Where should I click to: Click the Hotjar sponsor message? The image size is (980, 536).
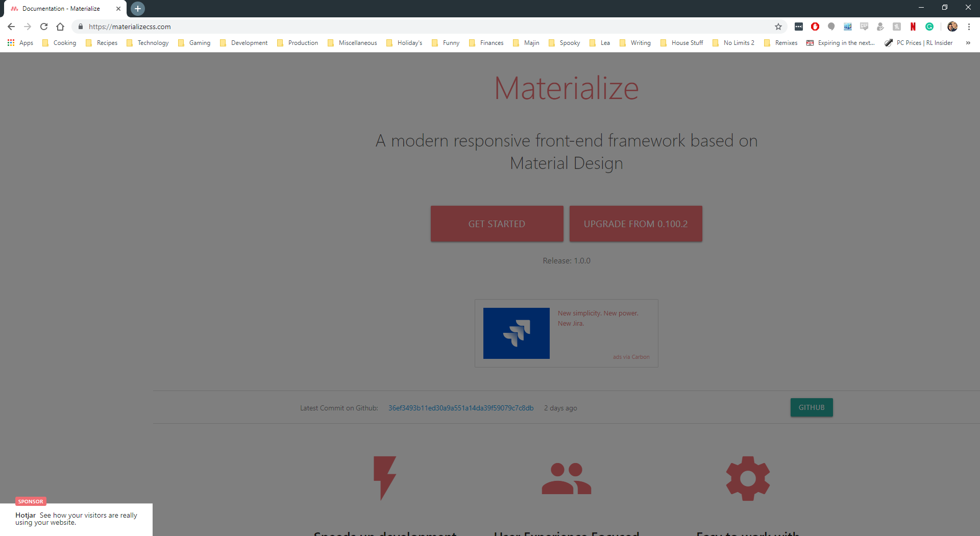[77, 519]
